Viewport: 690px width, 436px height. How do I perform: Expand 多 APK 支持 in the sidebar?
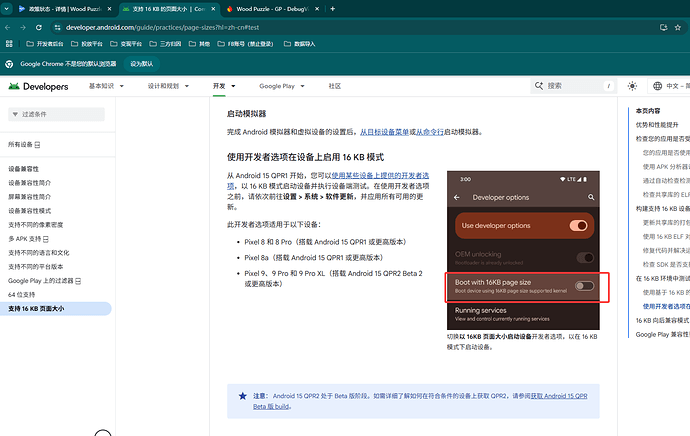coord(28,239)
